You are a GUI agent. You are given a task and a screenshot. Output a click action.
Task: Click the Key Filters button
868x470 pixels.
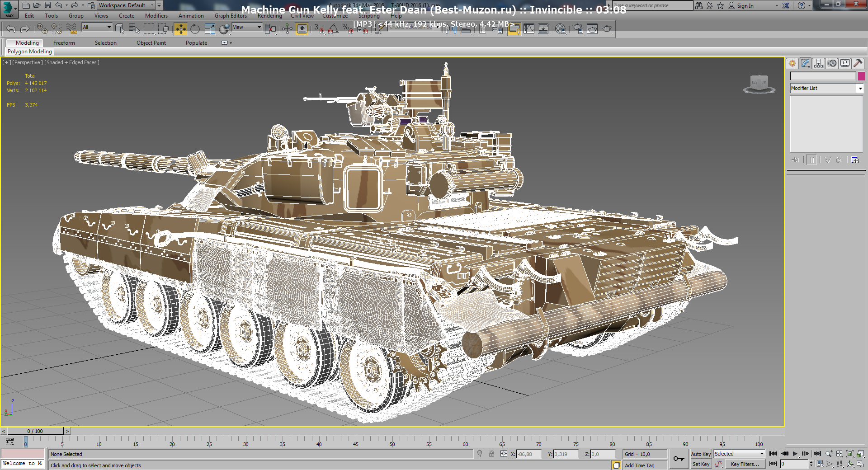tap(745, 464)
